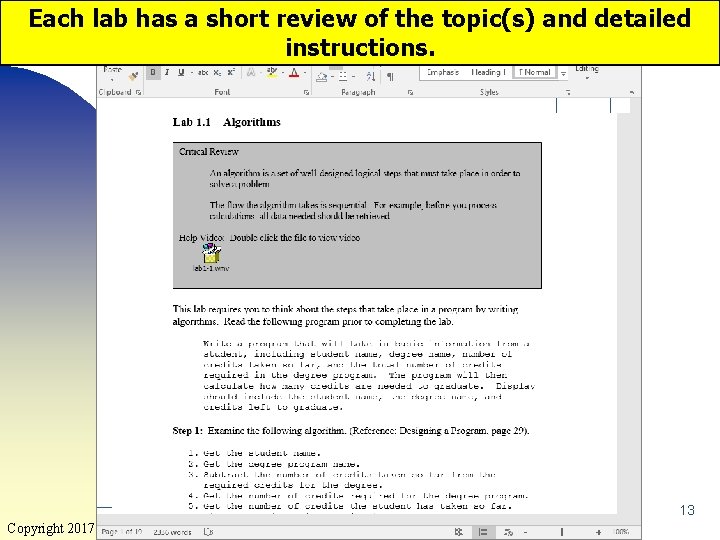Viewport: 720px width, 540px height.
Task: Apply the Emphasis style
Action: click(x=443, y=72)
